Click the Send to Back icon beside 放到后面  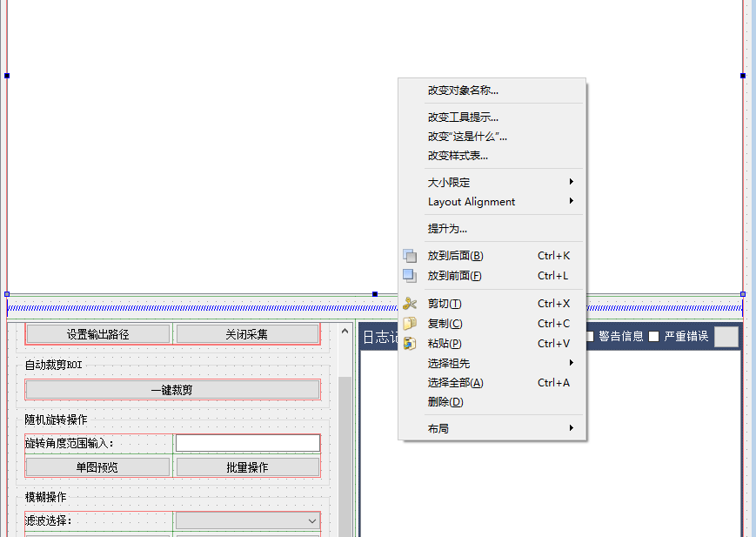click(x=411, y=255)
